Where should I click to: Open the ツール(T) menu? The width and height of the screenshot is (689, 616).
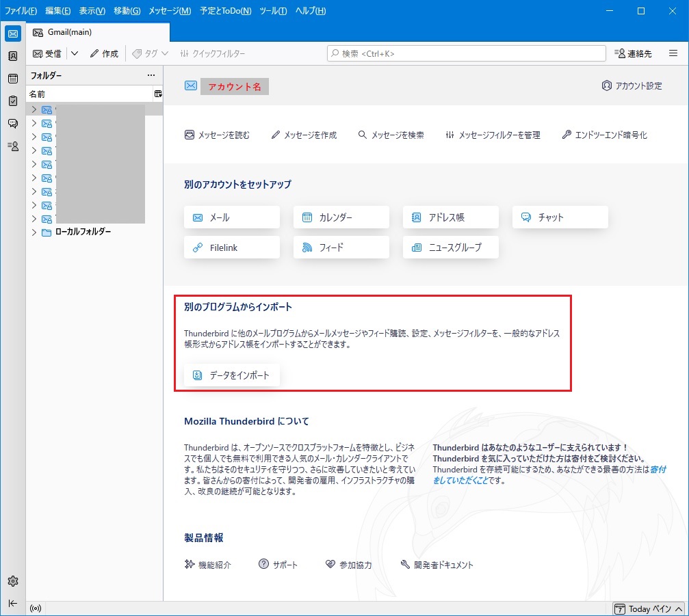(x=273, y=11)
